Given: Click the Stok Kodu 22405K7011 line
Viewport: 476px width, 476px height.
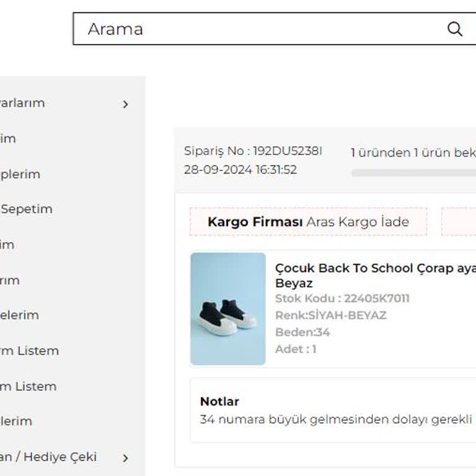Looking at the screenshot, I should pos(342,299).
